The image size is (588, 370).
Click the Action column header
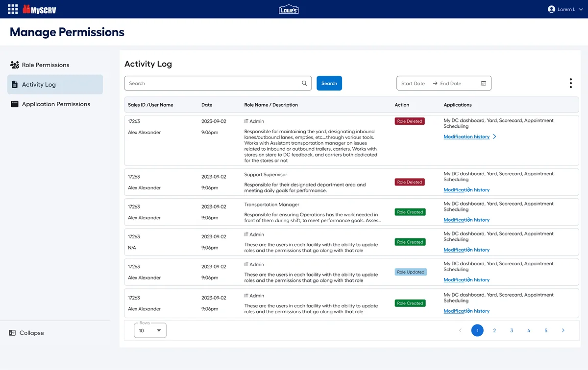pyautogui.click(x=402, y=105)
